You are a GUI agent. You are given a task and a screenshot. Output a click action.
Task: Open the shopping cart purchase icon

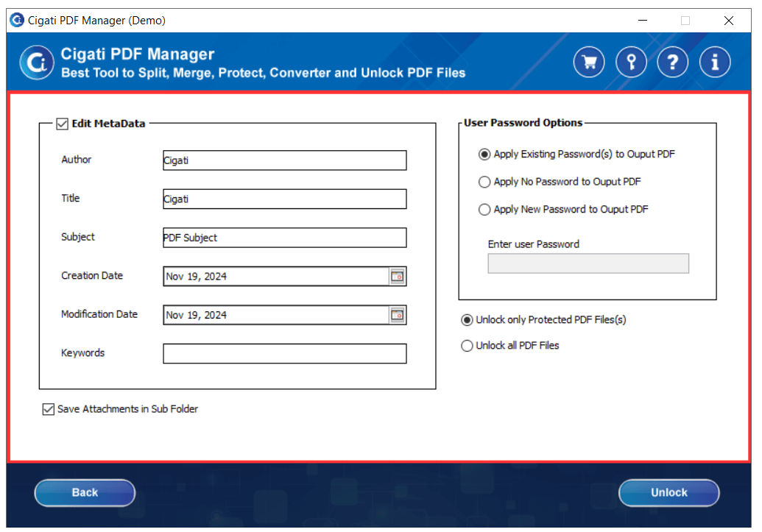[x=588, y=63]
